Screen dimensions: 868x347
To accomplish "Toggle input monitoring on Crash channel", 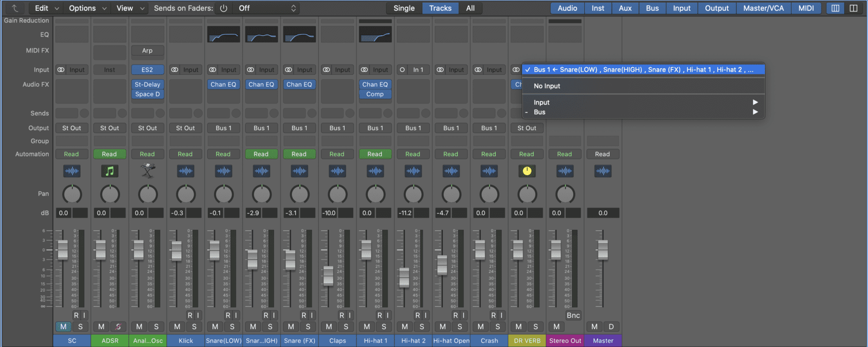I will (501, 316).
